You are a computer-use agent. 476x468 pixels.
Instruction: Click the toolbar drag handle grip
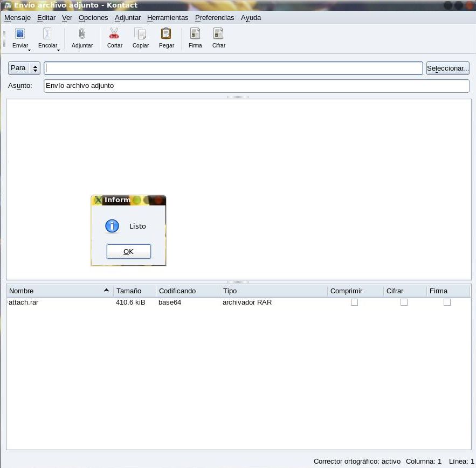[x=4, y=39]
